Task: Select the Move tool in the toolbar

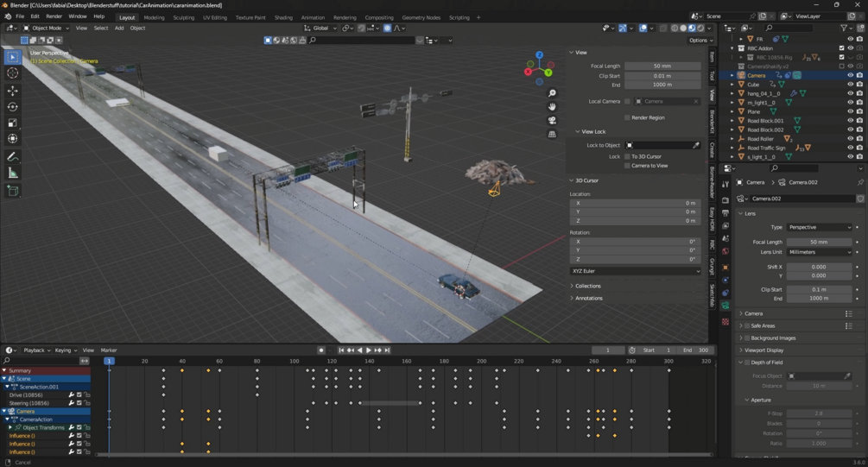Action: (13, 91)
